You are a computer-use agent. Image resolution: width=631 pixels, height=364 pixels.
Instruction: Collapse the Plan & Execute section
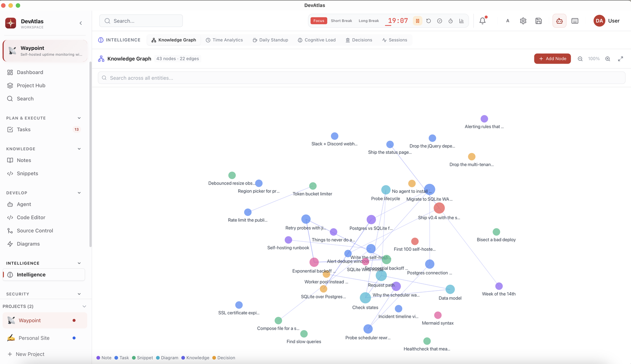(x=79, y=118)
